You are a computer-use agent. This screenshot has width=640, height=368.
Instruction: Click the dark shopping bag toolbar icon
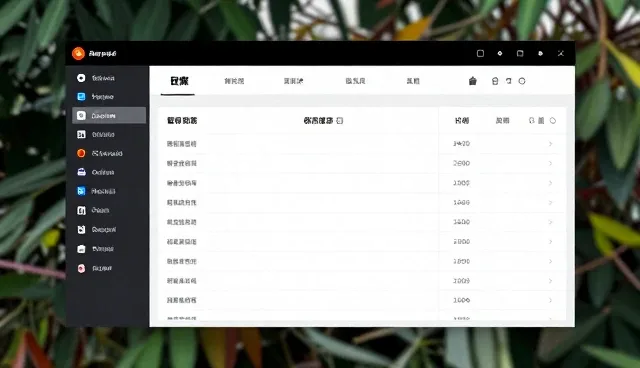[x=473, y=81]
